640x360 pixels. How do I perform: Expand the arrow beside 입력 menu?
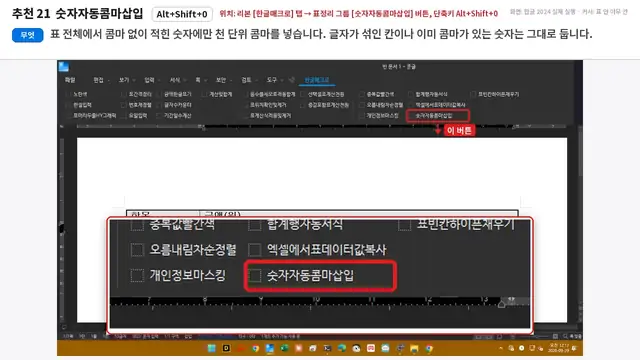(x=159, y=80)
